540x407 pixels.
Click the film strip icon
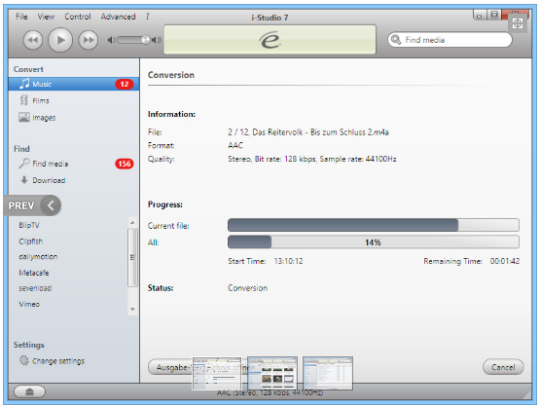pos(24,101)
